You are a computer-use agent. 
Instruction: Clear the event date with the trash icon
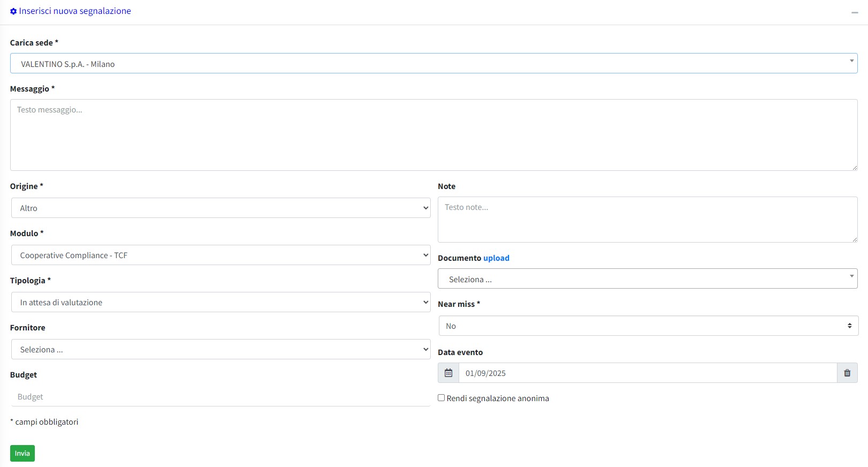click(x=847, y=373)
